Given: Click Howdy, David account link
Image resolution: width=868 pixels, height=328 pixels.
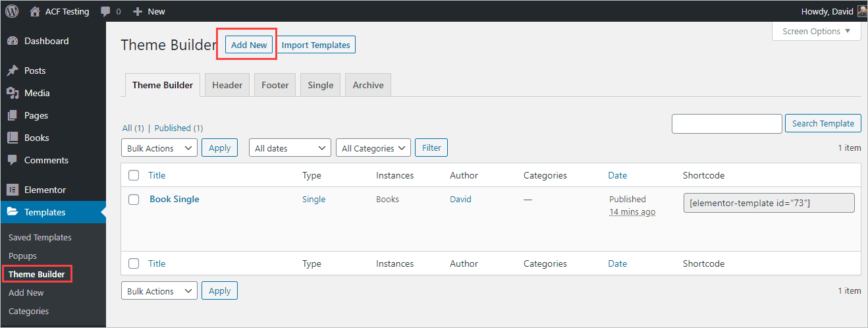Looking at the screenshot, I should pyautogui.click(x=827, y=11).
